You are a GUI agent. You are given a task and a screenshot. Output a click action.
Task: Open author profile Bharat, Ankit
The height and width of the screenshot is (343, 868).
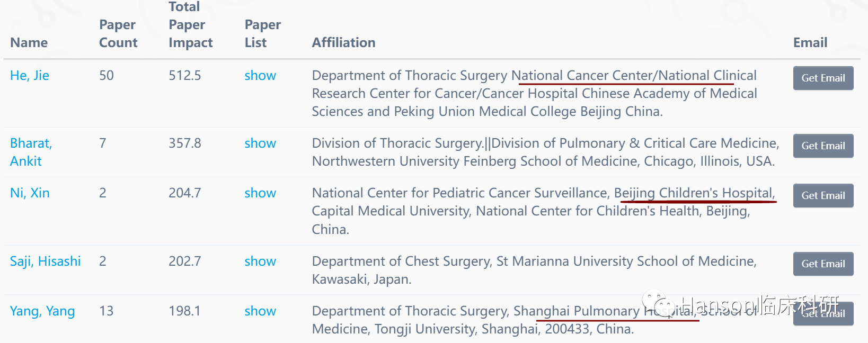tap(31, 152)
